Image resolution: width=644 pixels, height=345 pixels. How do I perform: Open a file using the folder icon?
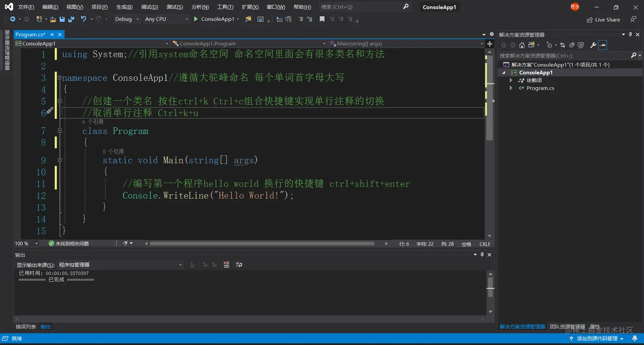pos(52,19)
